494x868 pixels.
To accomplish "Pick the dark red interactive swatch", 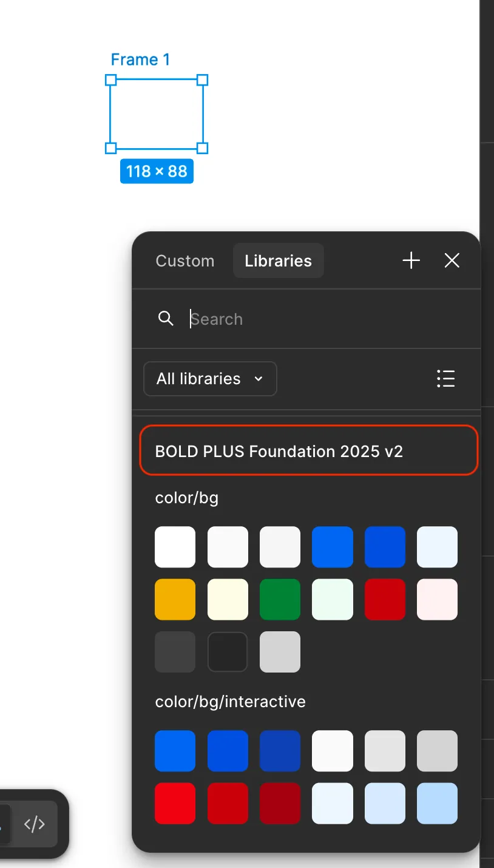I will pos(280,803).
